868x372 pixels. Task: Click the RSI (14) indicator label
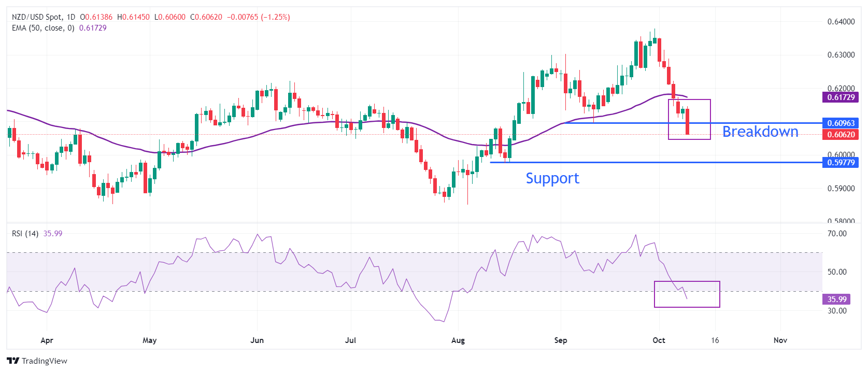tap(25, 234)
